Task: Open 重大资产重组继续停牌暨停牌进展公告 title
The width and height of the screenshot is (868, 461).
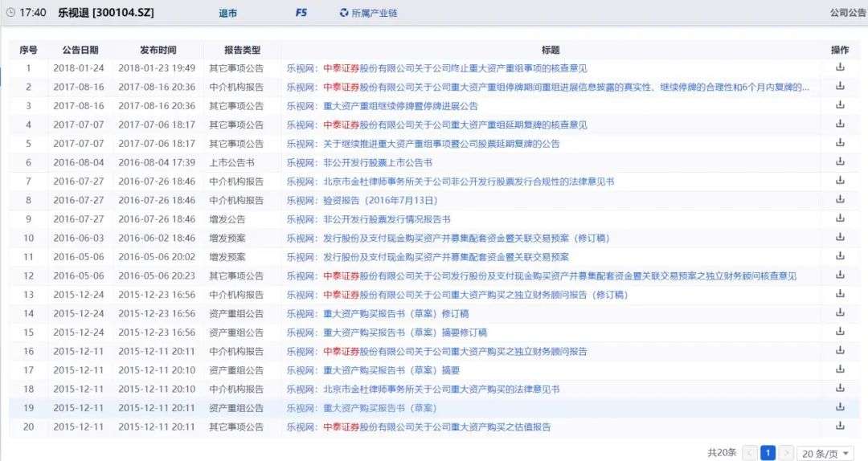Action: tap(382, 106)
